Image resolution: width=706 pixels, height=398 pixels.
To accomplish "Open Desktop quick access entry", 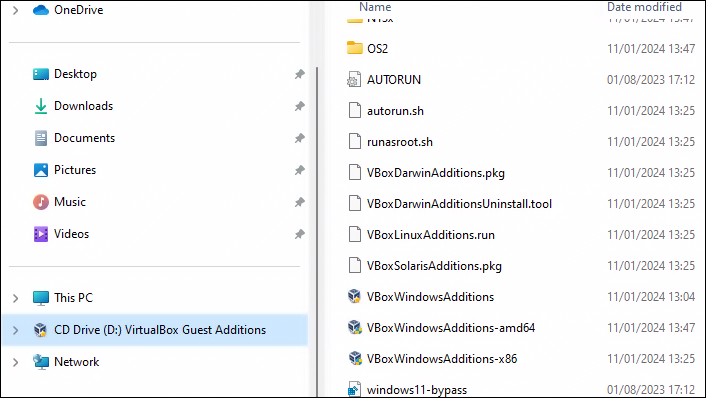I will pos(75,74).
